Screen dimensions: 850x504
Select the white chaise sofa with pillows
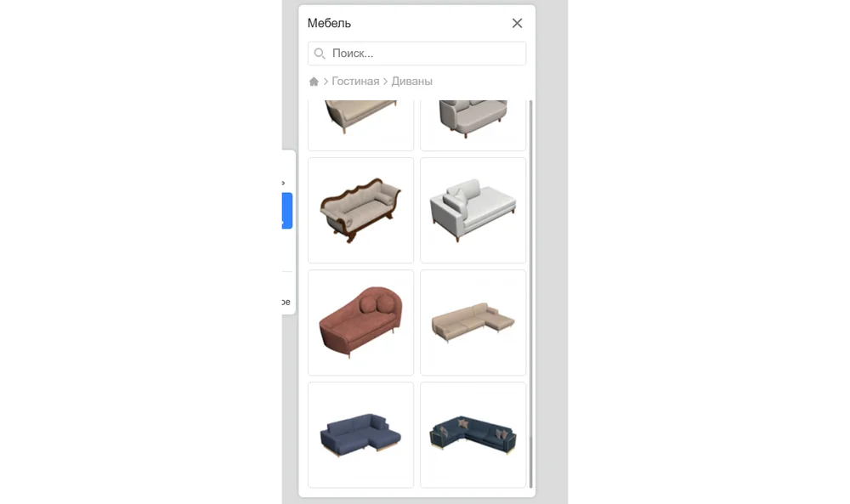473,210
